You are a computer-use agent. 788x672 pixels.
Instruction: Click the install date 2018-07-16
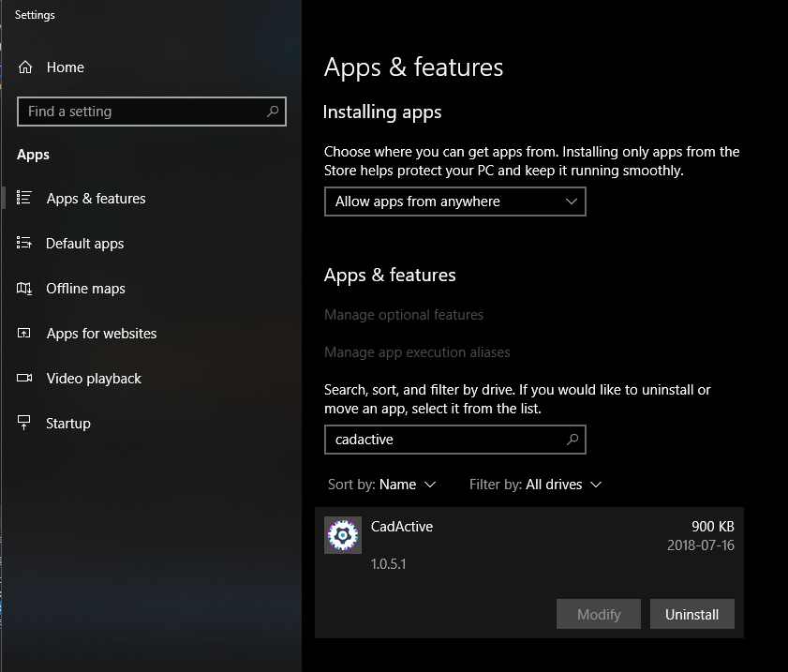[701, 545]
